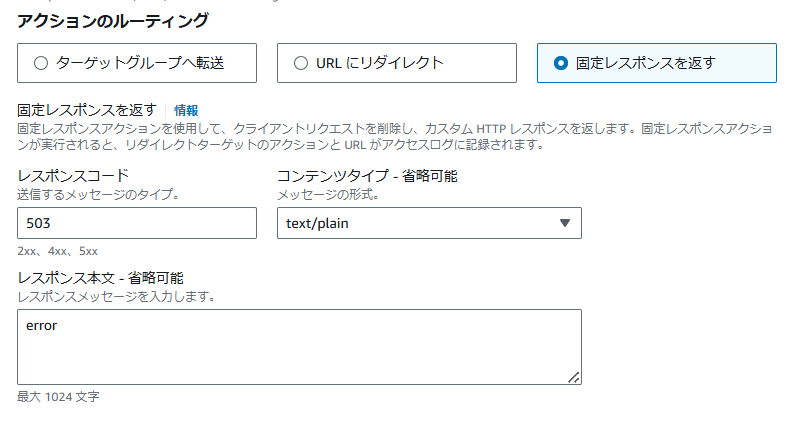The width and height of the screenshot is (796, 425).
Task: Click the レスポンス本文 textarea containing error
Action: tap(300, 347)
